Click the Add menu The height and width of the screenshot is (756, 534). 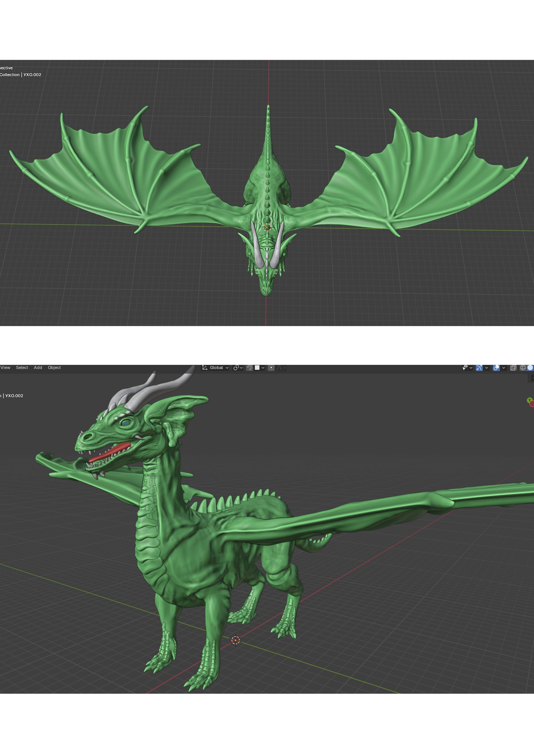point(38,367)
